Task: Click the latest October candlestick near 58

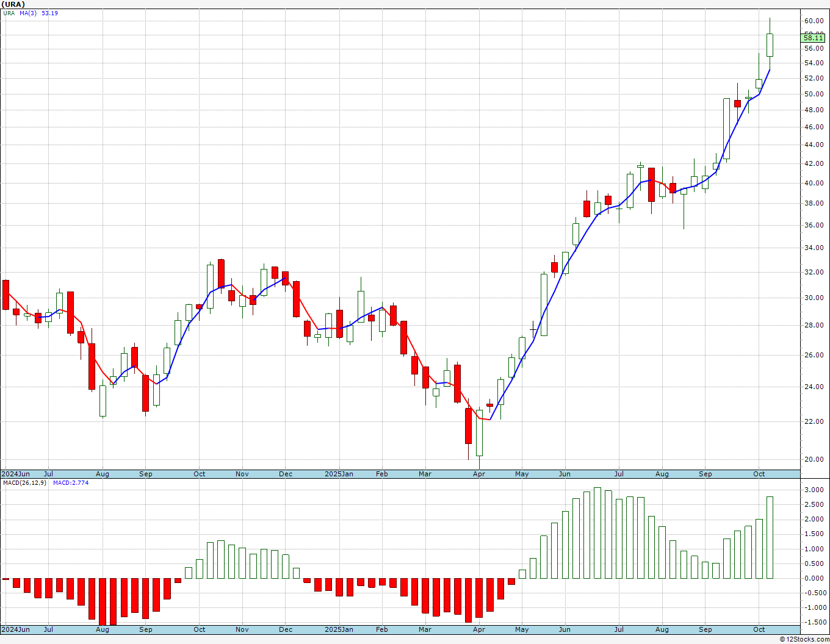Action: [770, 45]
